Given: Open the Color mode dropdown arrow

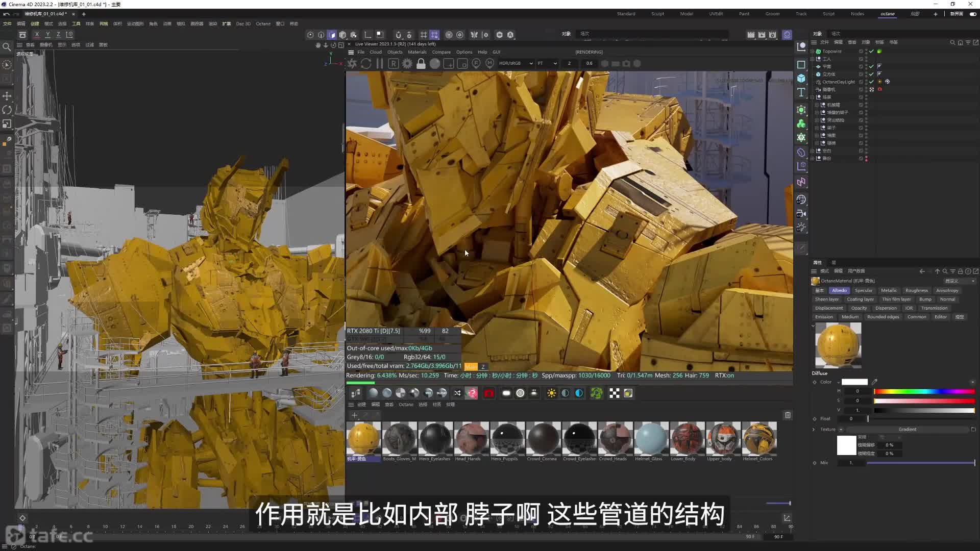Looking at the screenshot, I should pyautogui.click(x=838, y=382).
